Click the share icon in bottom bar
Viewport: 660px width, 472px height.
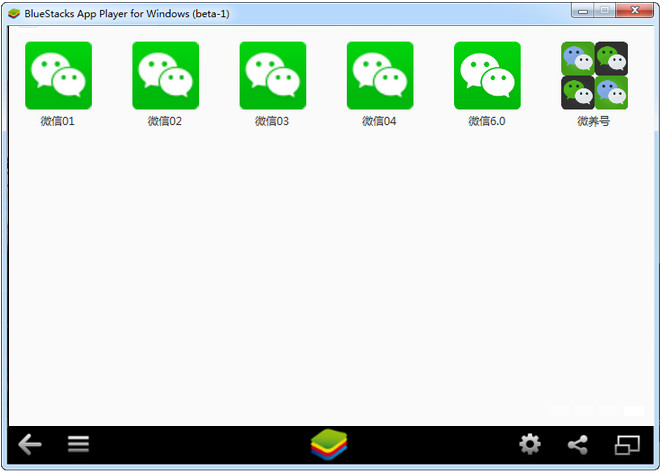(x=578, y=445)
